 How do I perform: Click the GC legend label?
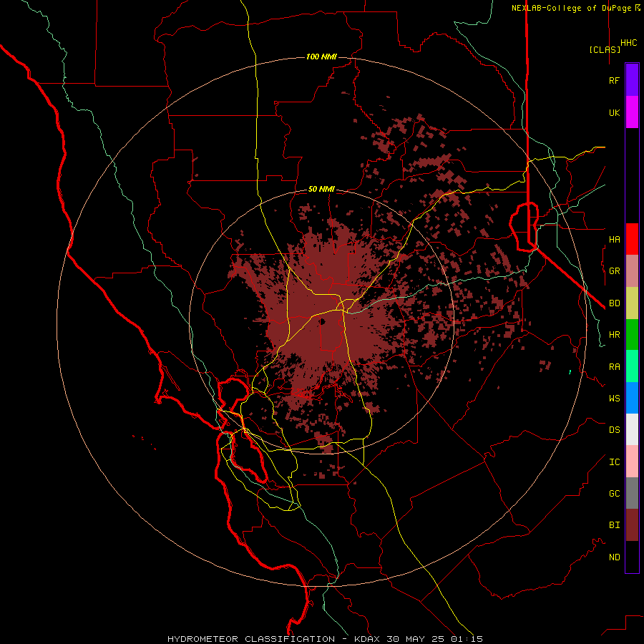coord(614,493)
